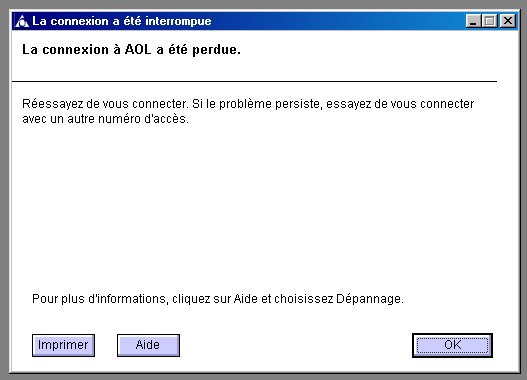The height and width of the screenshot is (380, 527).
Task: Print the error message via Imprimer
Action: pos(63,345)
